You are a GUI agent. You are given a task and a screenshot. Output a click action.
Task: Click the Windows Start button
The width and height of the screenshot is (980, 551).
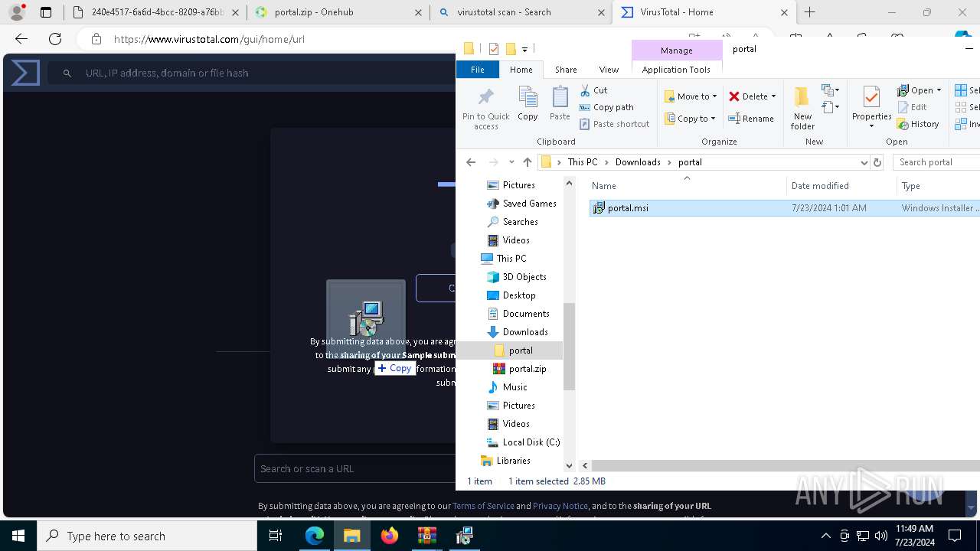click(18, 536)
